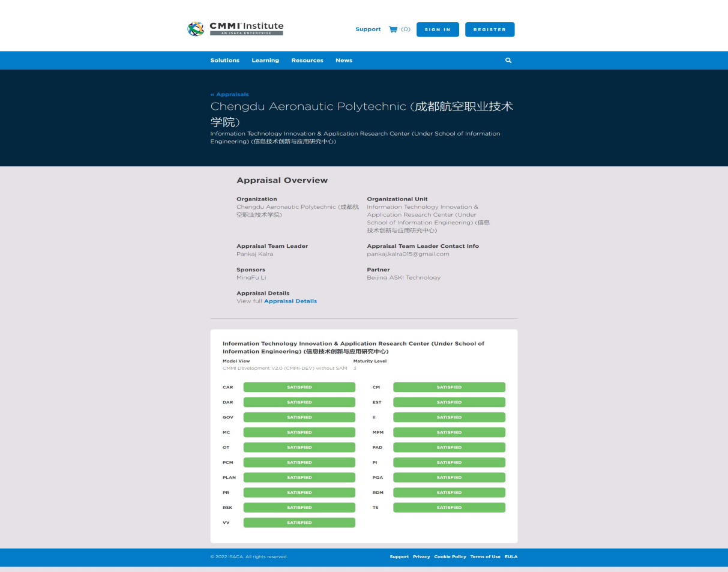Open the Resources menu

click(307, 61)
